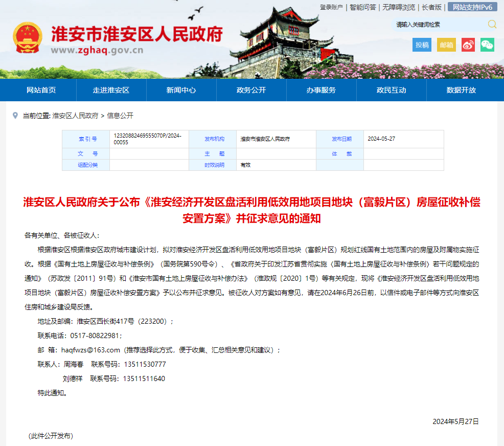Image resolution: width=504 pixels, height=446 pixels.
Task: Click the note 此件公开发布
Action: pyautogui.click(x=51, y=436)
